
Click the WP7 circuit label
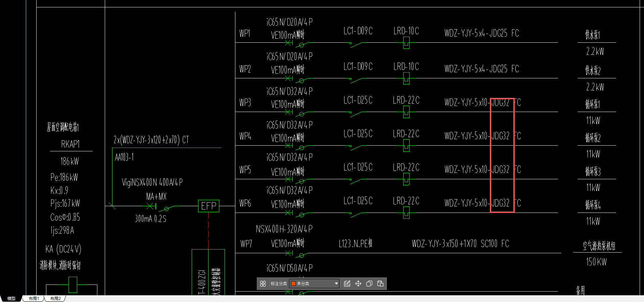tap(246, 243)
